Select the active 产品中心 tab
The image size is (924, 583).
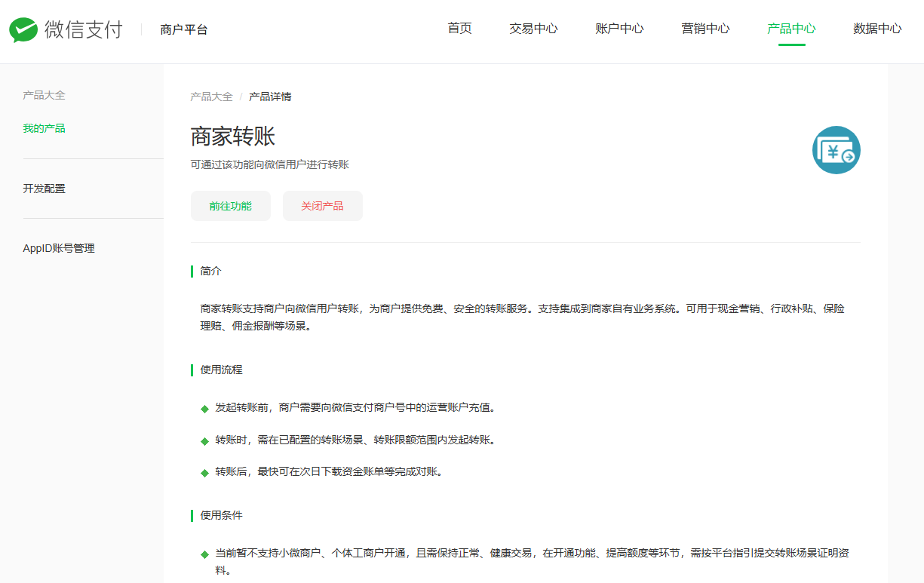pyautogui.click(x=790, y=29)
